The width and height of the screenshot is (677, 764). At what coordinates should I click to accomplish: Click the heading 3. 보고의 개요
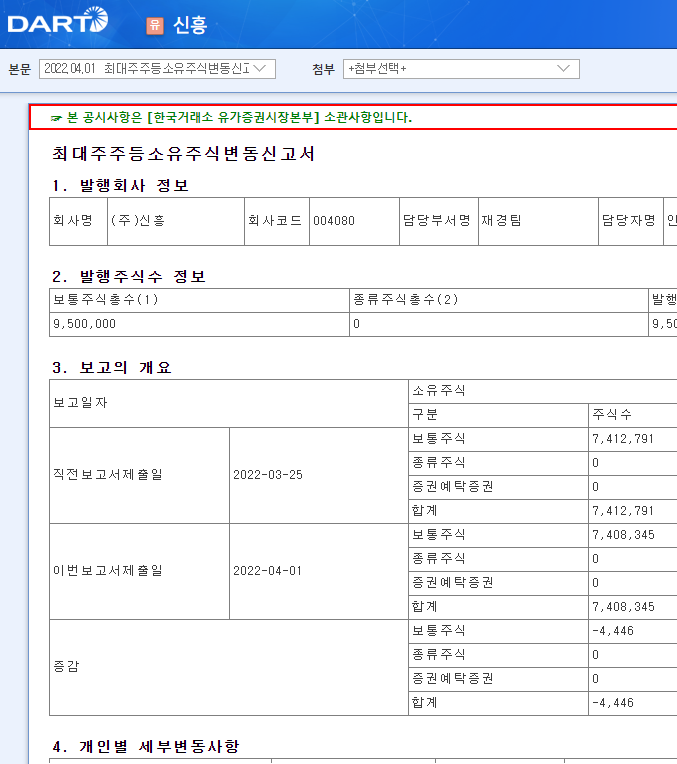(x=112, y=367)
